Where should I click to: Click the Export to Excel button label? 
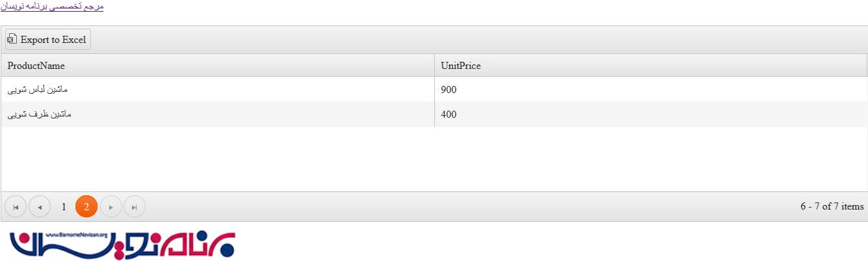[53, 40]
